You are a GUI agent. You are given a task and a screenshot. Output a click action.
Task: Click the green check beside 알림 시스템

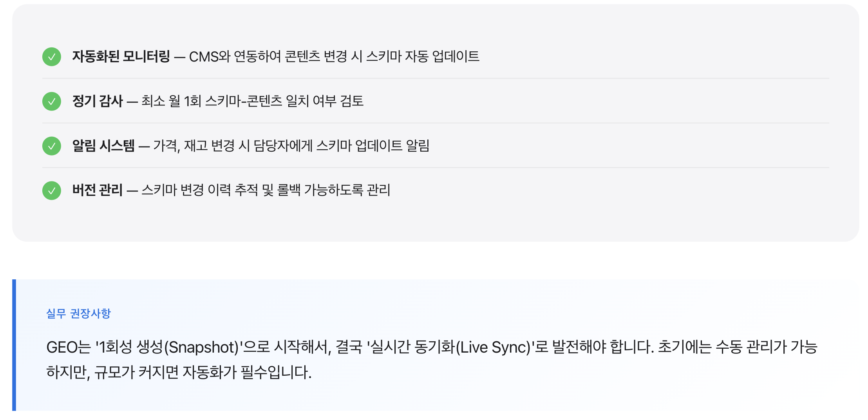[52, 146]
